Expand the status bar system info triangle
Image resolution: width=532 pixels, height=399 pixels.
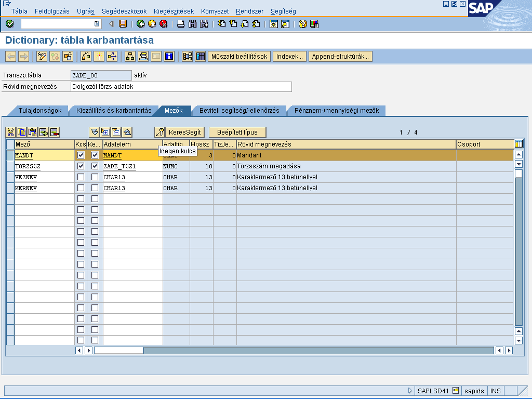[x=410, y=391]
